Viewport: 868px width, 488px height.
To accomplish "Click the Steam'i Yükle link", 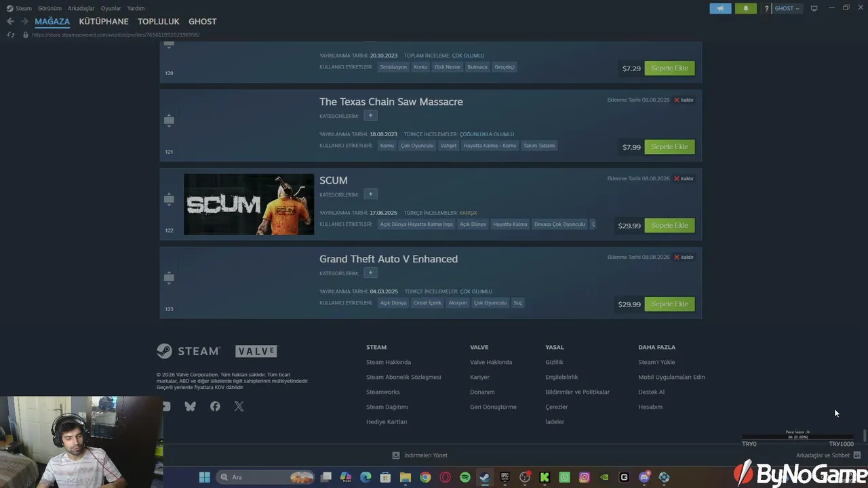I will click(x=656, y=362).
